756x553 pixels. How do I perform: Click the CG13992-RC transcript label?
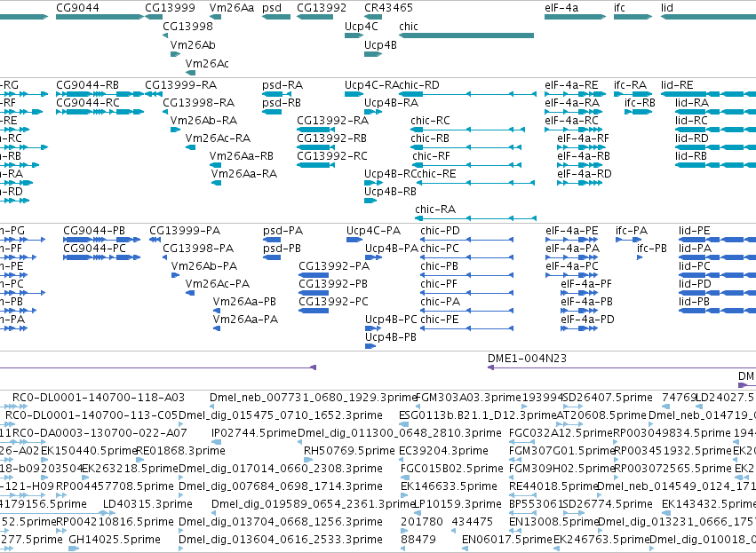(332, 156)
